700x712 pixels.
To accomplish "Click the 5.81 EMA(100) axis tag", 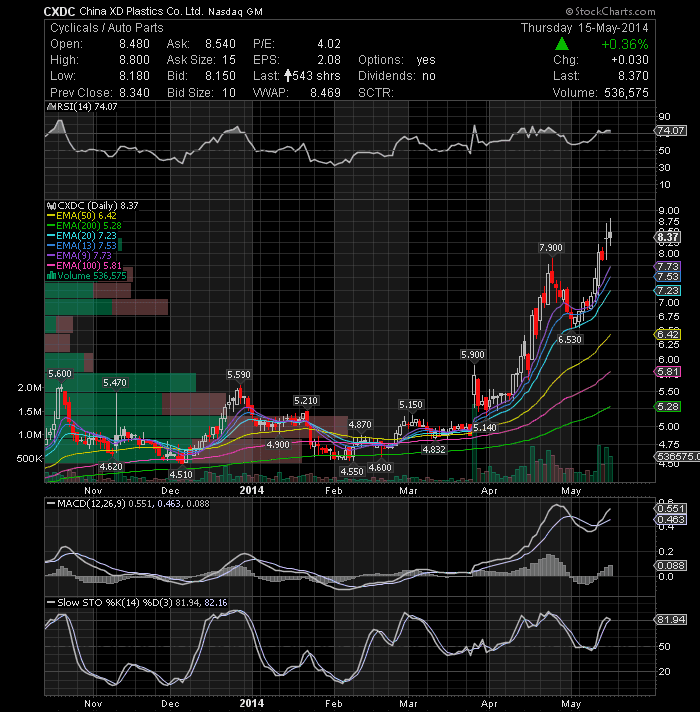I will coord(667,372).
